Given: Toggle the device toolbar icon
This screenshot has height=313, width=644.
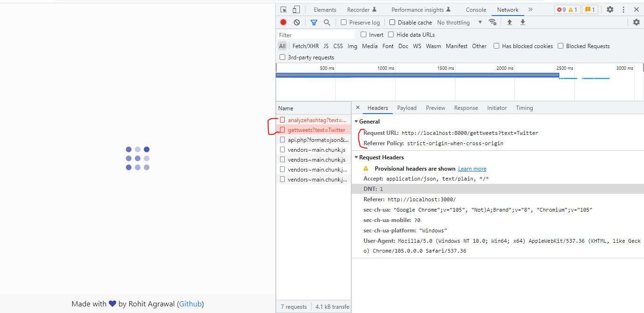Looking at the screenshot, I should click(296, 9).
